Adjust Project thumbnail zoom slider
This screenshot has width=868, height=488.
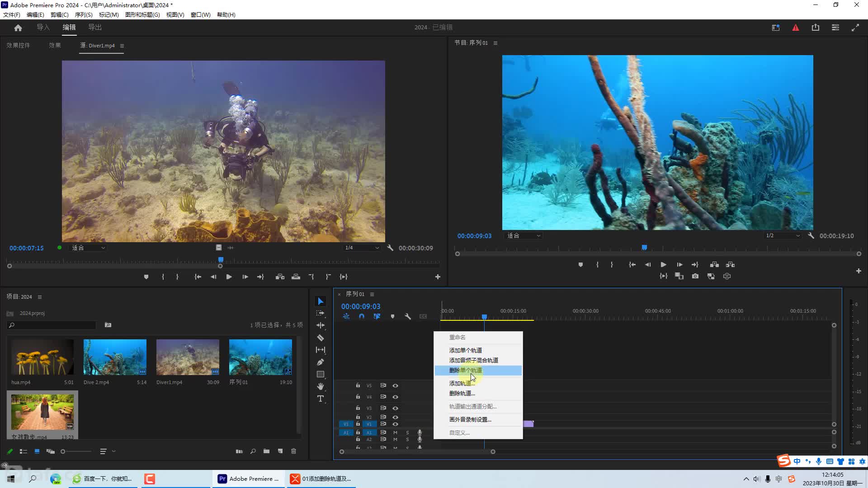[63, 451]
